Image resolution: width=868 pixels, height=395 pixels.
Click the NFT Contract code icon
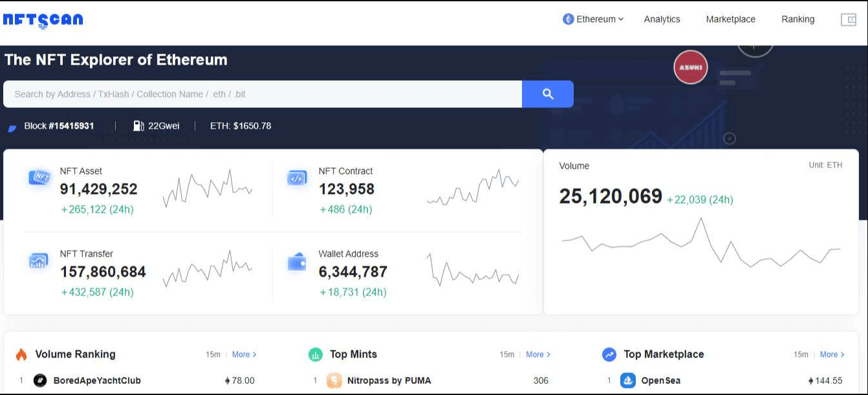click(298, 178)
